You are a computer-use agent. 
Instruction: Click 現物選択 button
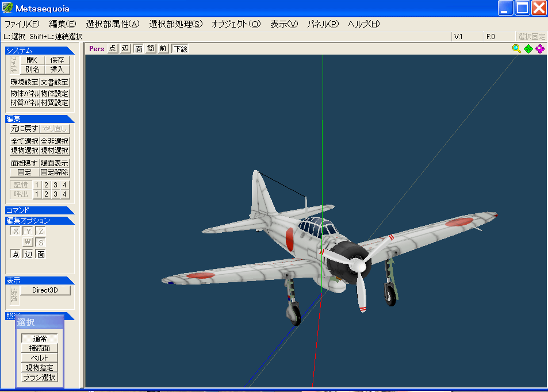[25, 150]
